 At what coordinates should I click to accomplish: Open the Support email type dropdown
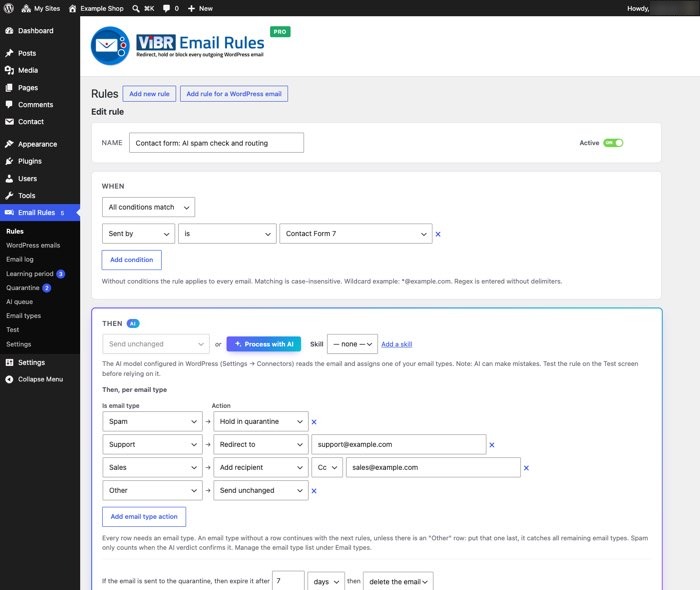coord(152,445)
